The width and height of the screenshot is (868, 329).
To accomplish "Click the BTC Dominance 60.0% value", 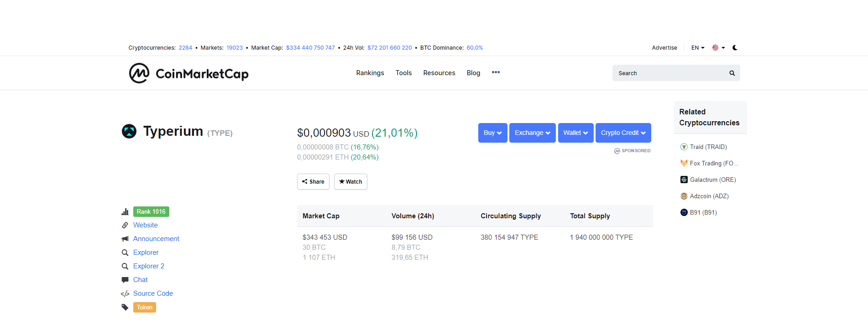I will (x=475, y=47).
